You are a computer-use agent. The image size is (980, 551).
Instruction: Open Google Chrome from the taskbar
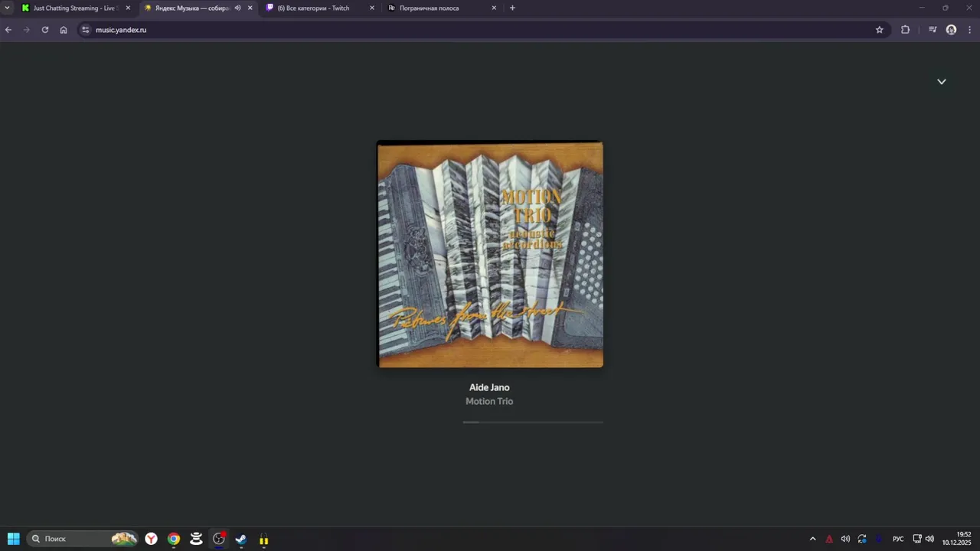[174, 539]
